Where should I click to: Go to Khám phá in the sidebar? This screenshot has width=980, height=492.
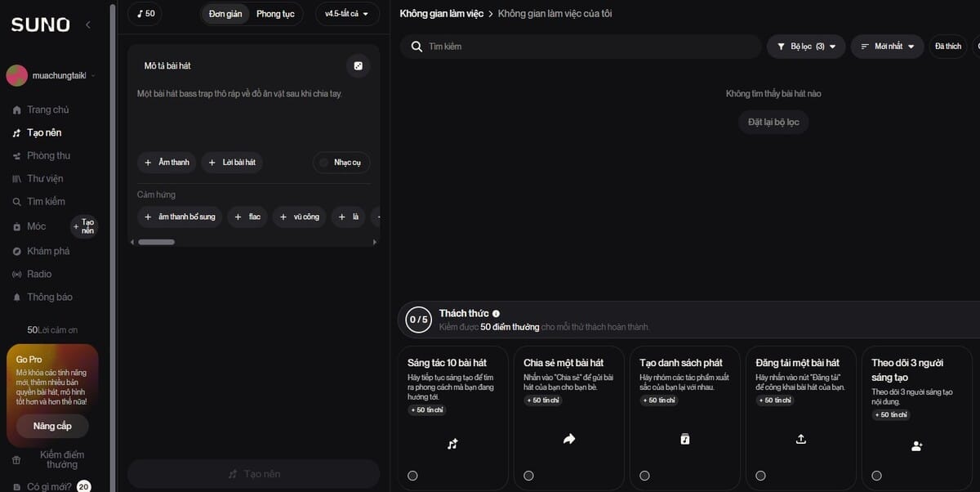point(48,251)
